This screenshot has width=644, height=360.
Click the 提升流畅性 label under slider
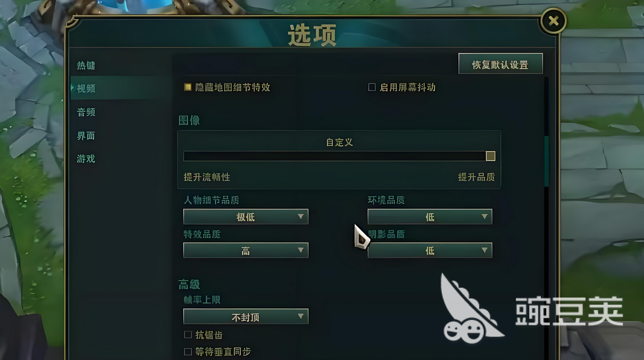point(207,177)
